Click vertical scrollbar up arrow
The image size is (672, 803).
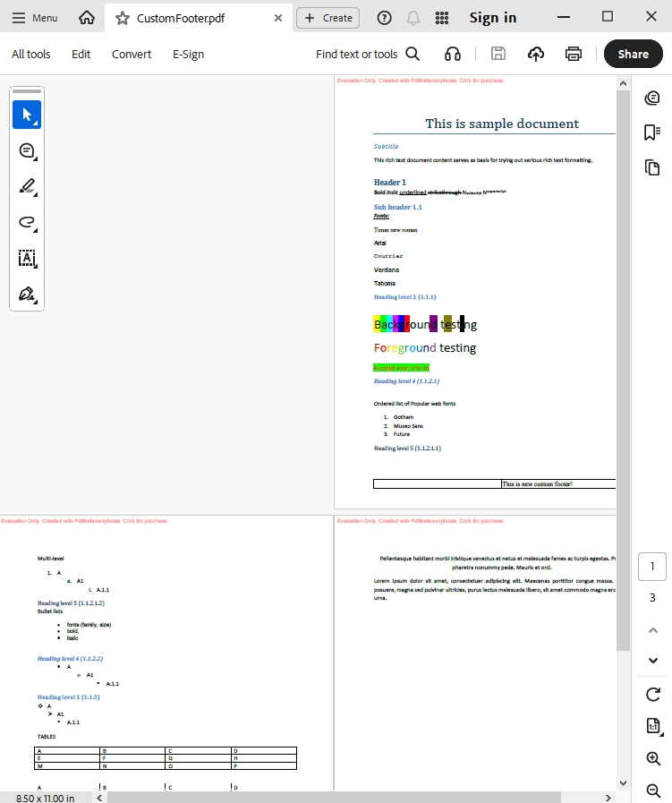click(623, 83)
